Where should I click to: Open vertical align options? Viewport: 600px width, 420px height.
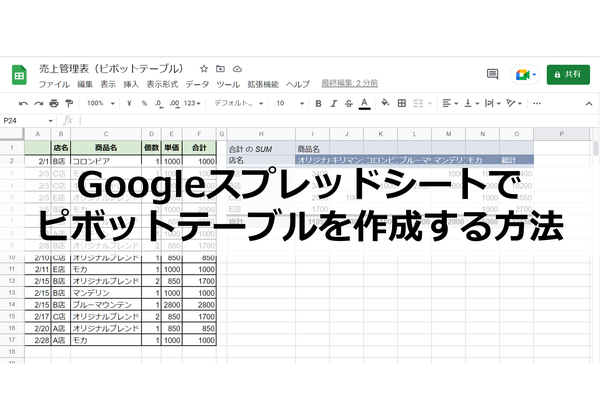click(x=471, y=103)
